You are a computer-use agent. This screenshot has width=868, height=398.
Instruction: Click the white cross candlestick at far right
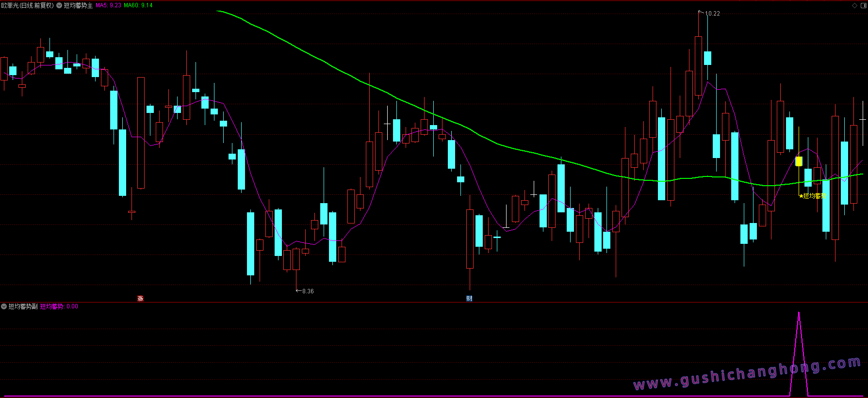[863, 119]
